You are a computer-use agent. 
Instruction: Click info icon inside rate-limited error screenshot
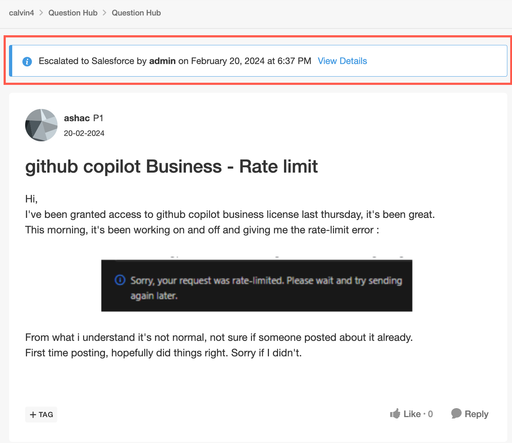pyautogui.click(x=120, y=280)
